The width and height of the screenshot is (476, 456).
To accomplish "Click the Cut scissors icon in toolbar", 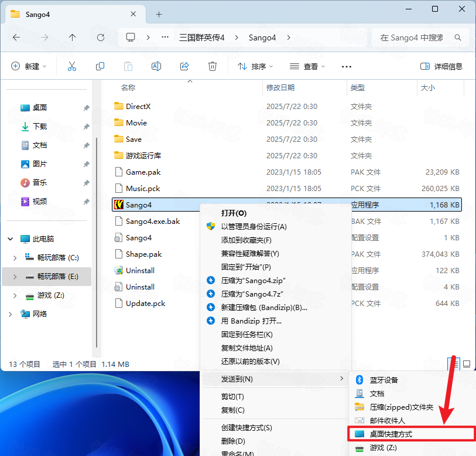I will click(x=72, y=66).
